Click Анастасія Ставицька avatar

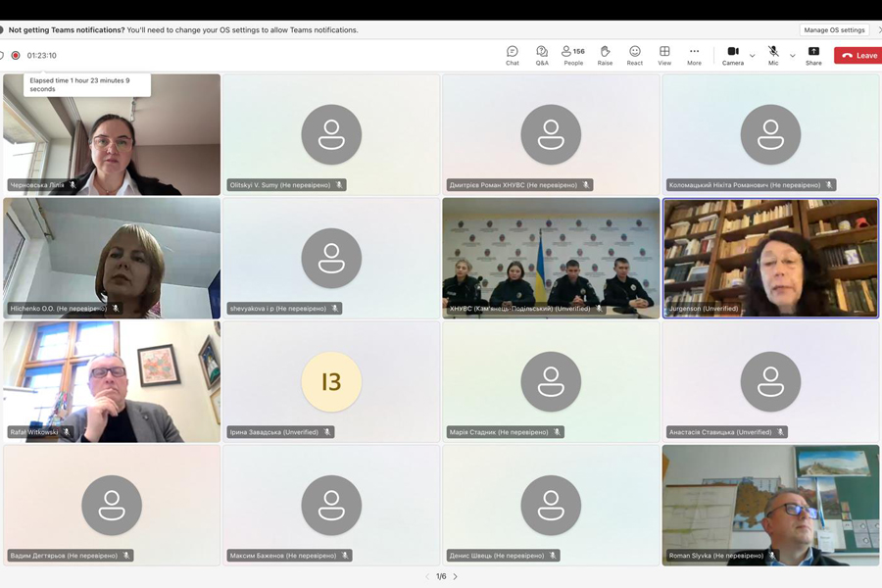(x=770, y=381)
